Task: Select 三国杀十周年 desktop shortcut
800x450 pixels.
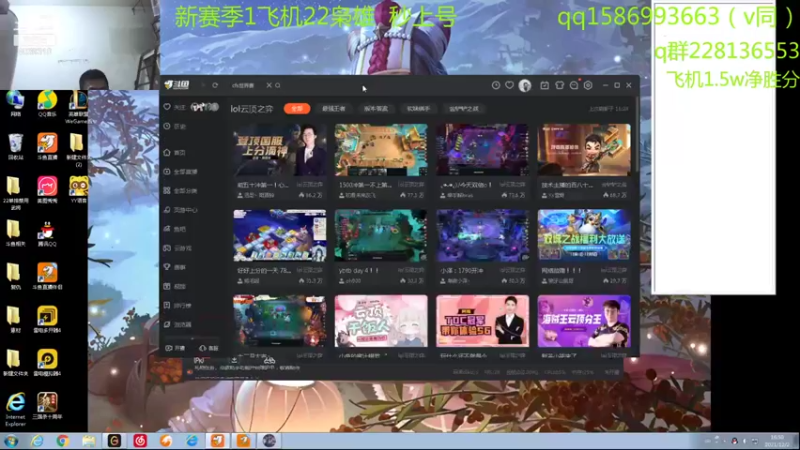Action: pos(47,406)
